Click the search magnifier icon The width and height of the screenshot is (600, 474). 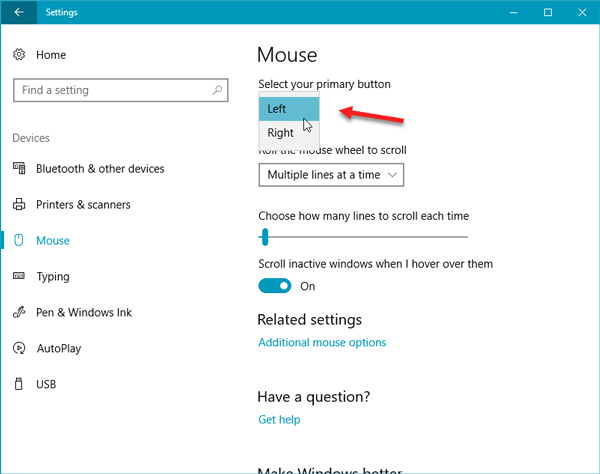[x=217, y=90]
